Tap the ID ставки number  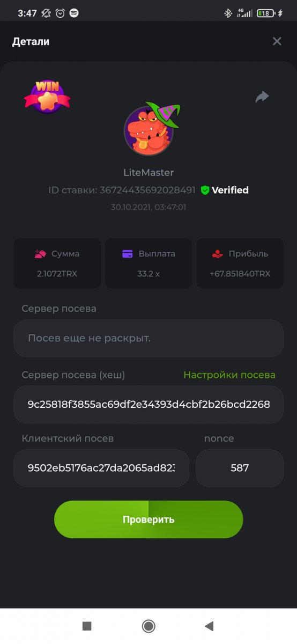(x=147, y=190)
